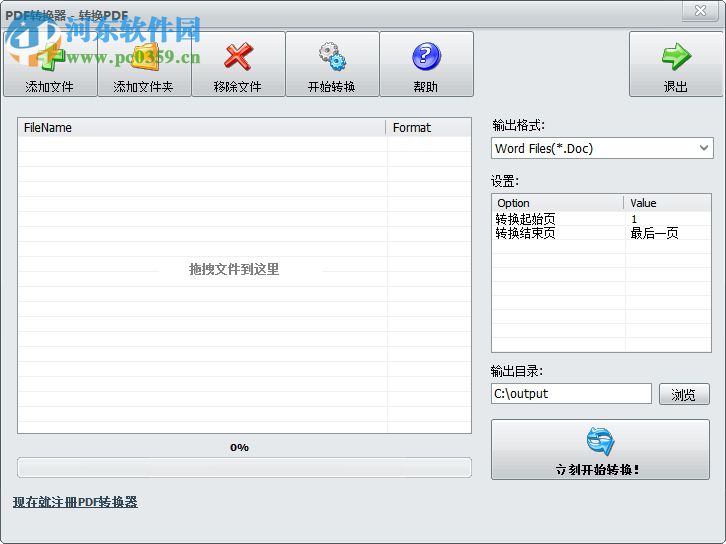Click the 浏览 browse button
Screen dimensions: 726x544
point(684,394)
